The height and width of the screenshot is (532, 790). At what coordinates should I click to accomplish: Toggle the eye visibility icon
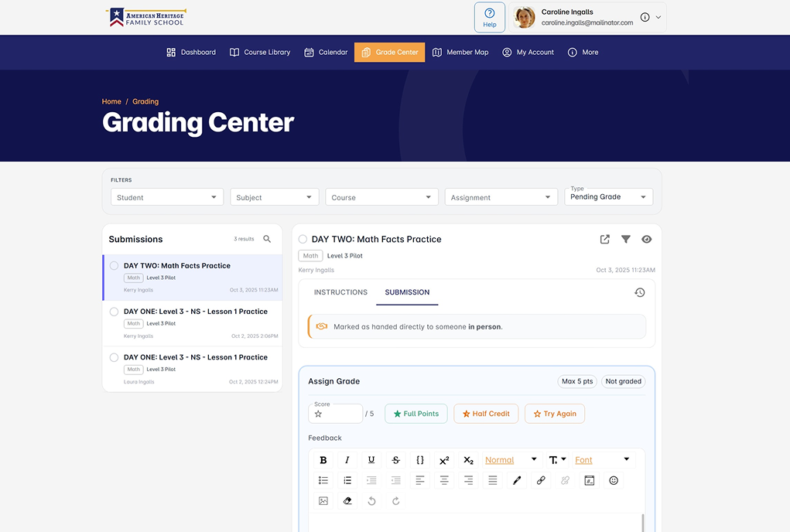tap(647, 240)
